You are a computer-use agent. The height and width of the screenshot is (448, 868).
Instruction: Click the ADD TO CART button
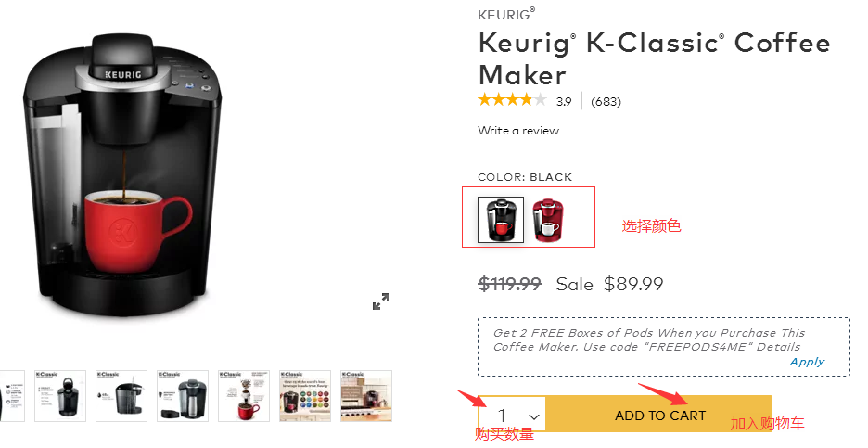pyautogui.click(x=659, y=416)
